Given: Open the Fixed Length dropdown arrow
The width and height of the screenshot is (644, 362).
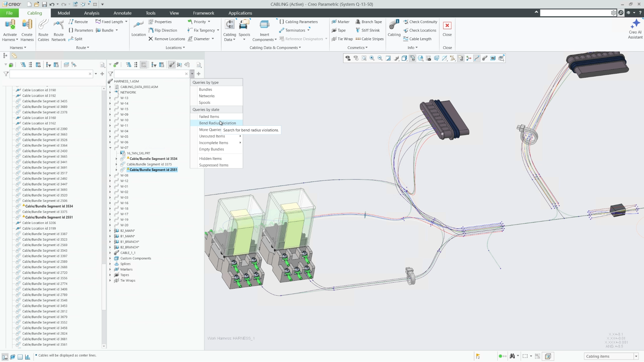Looking at the screenshot, I should point(126,22).
